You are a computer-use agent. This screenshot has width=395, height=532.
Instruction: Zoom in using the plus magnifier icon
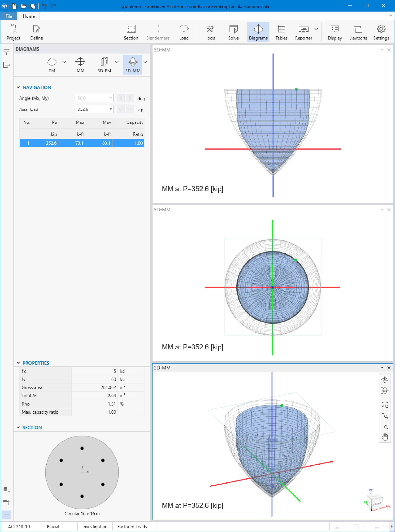point(385,415)
